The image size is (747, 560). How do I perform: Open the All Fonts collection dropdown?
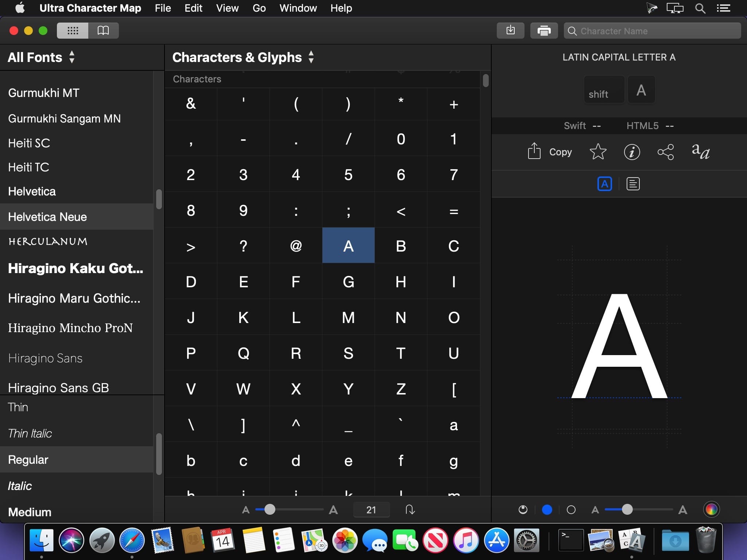pos(41,57)
